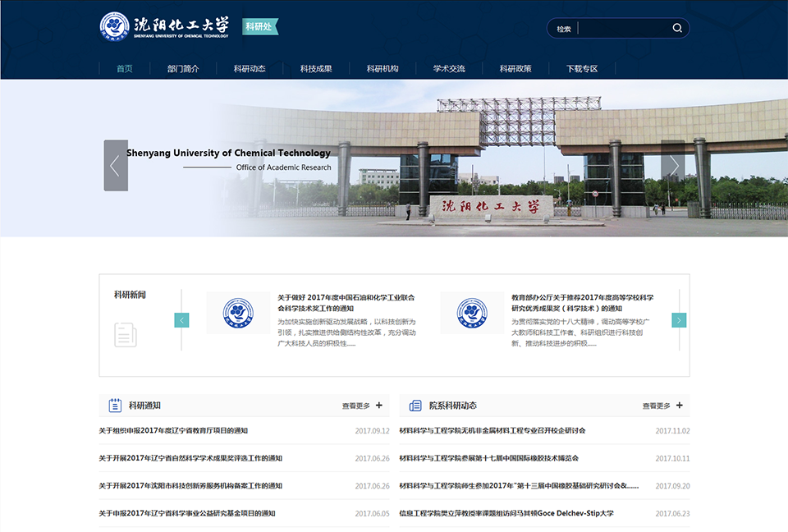Open thumbnail logo of 教育部办公厅 news

click(x=472, y=313)
